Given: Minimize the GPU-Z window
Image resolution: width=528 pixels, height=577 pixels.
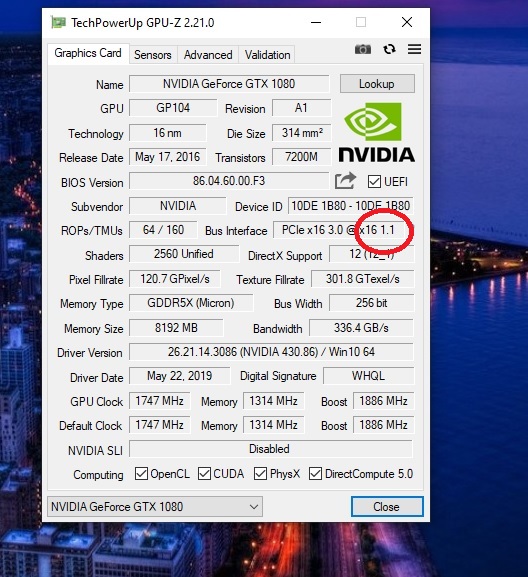Looking at the screenshot, I should point(316,22).
